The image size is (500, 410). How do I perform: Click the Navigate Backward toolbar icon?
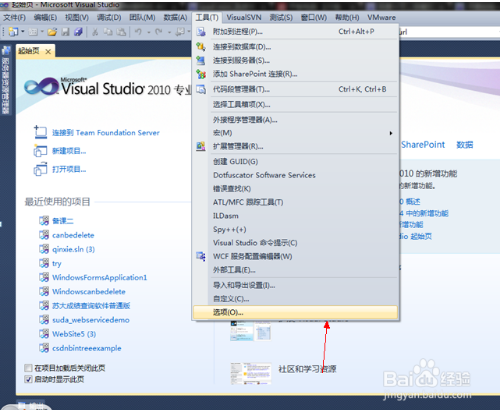click(180, 32)
